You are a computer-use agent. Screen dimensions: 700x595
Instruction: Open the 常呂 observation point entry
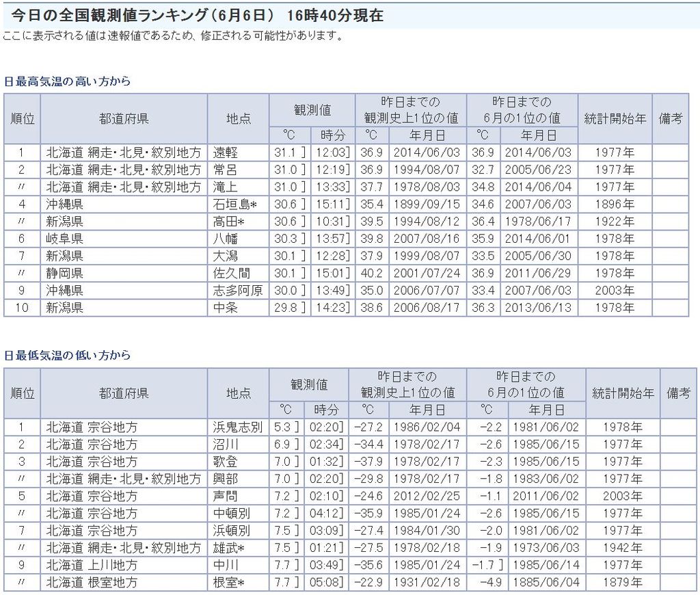(x=226, y=170)
